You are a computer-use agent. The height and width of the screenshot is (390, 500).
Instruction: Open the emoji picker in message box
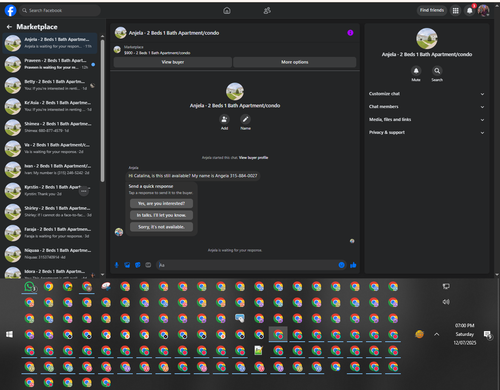[x=341, y=265]
